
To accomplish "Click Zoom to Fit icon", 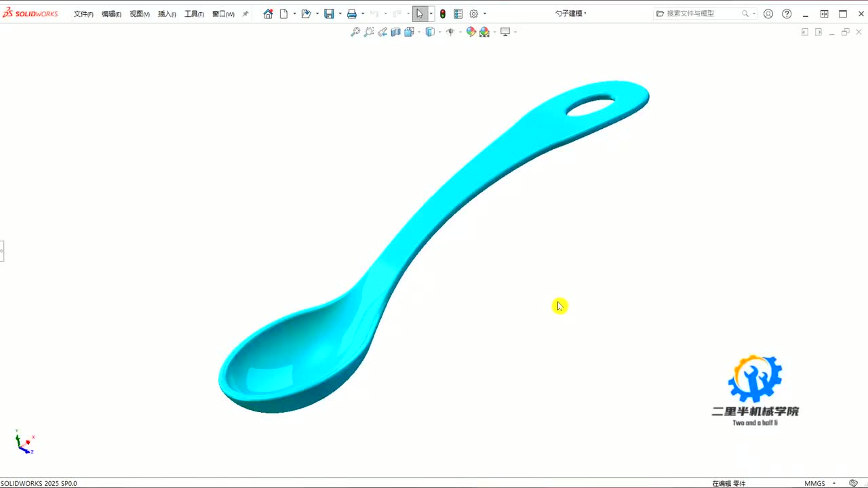I will click(355, 32).
